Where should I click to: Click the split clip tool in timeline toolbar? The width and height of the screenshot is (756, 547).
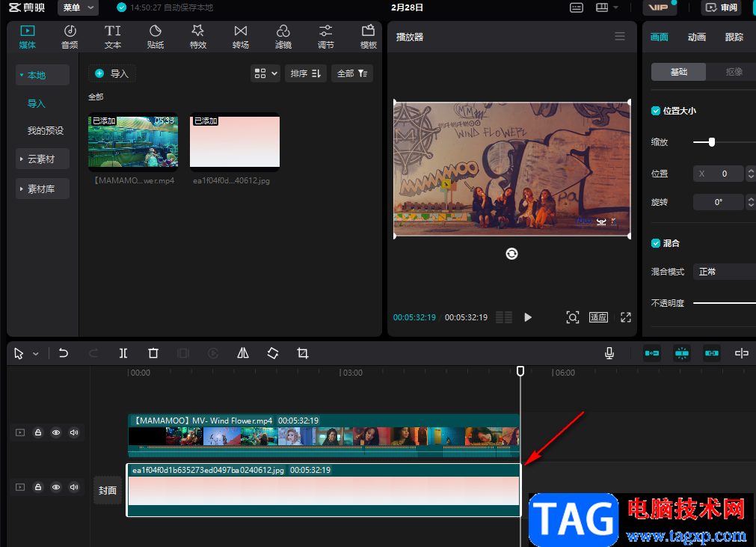(123, 353)
